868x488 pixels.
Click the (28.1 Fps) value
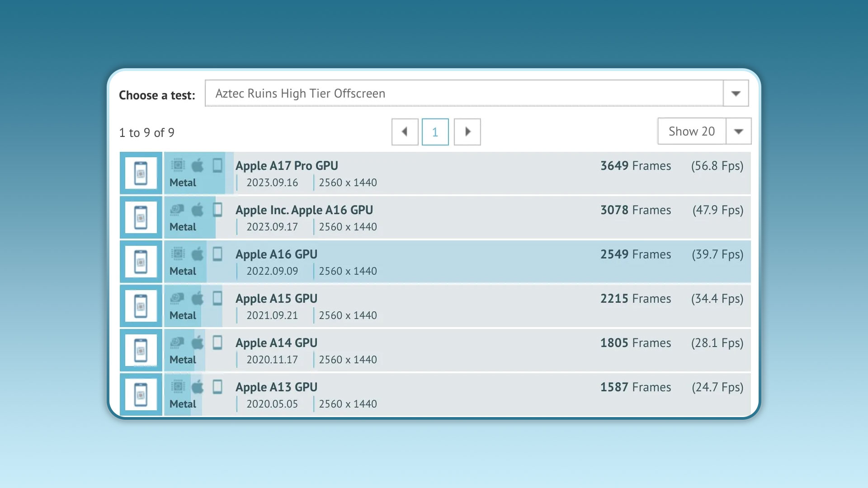[x=717, y=343]
